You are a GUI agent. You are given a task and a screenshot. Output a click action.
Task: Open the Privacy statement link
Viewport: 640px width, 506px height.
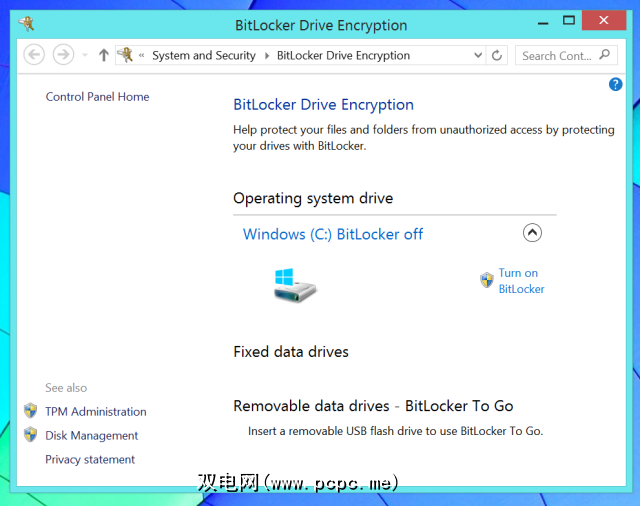[x=90, y=460]
